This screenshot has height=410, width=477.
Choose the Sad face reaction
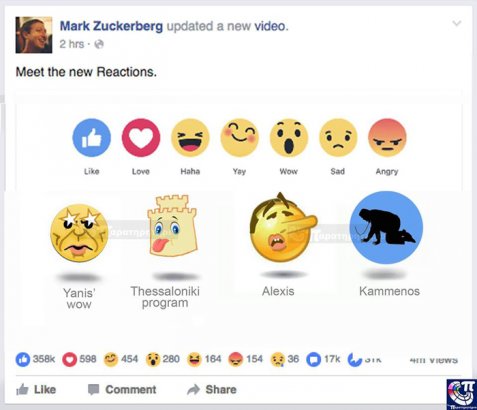(338, 138)
